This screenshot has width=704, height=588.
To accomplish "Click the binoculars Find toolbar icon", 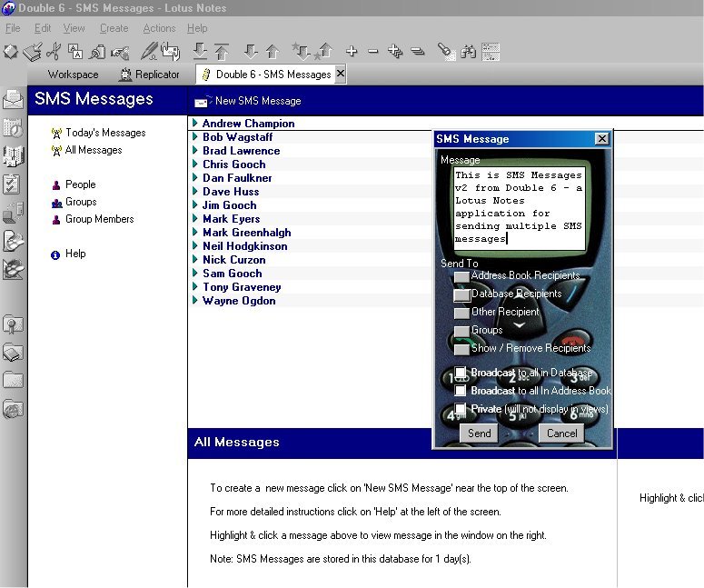I will 469,51.
